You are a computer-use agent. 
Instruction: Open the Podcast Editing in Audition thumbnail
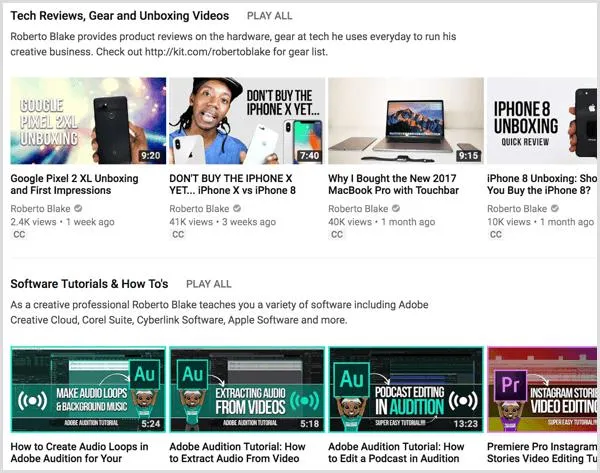[406, 390]
